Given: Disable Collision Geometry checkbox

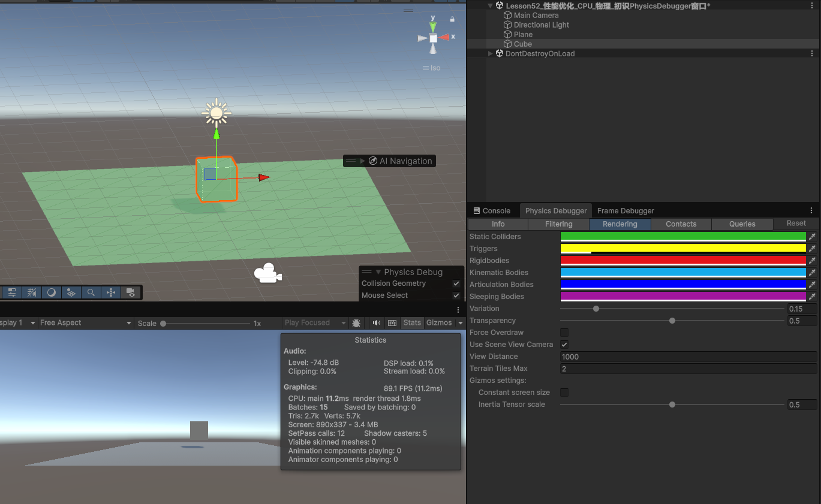Looking at the screenshot, I should click(x=456, y=283).
